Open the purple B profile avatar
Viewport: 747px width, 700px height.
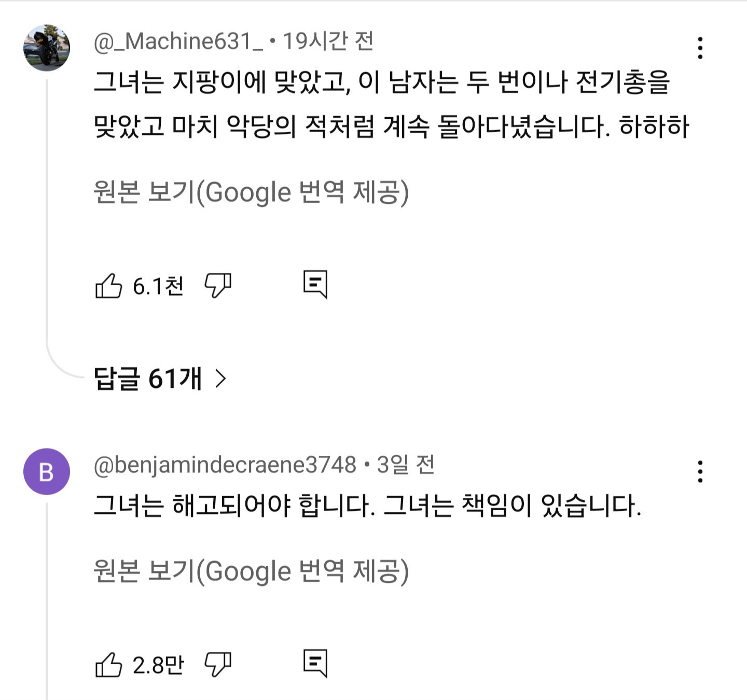point(47,471)
